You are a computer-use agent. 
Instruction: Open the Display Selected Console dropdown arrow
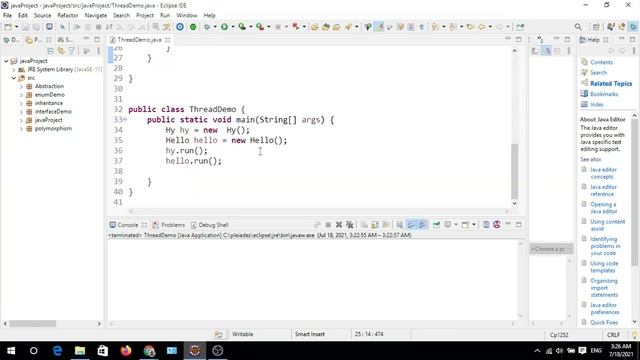coord(456,224)
